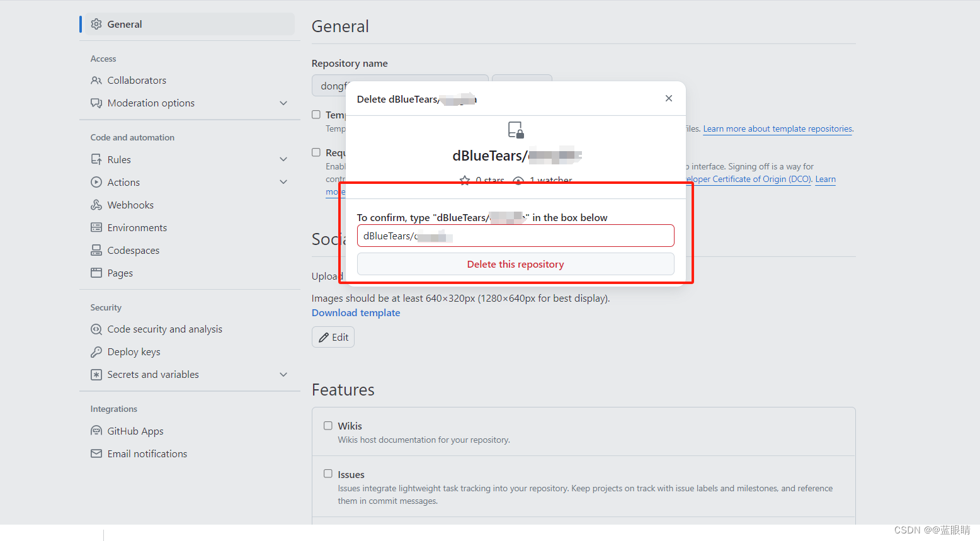Expand the Moderation options chevron
Image resolution: width=980 pixels, height=541 pixels.
click(283, 103)
